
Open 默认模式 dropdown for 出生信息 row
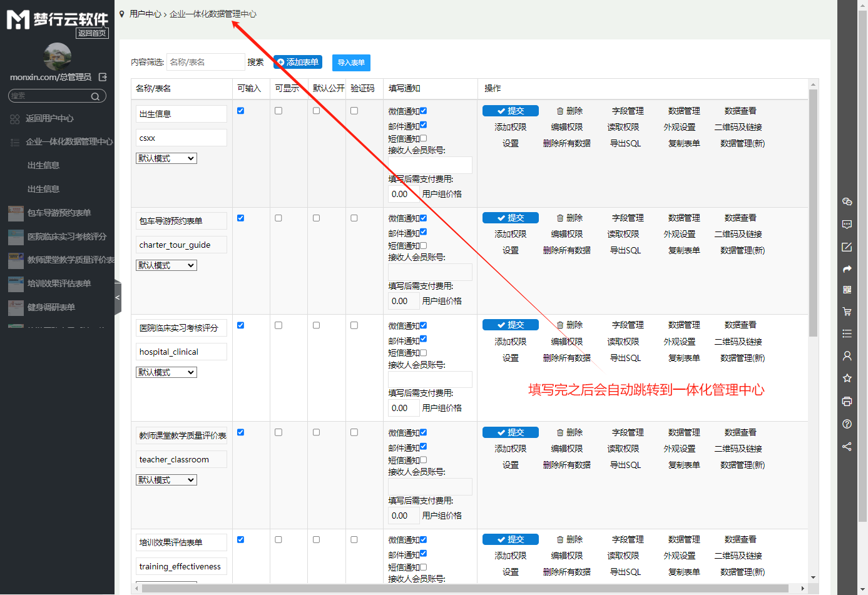coord(166,158)
